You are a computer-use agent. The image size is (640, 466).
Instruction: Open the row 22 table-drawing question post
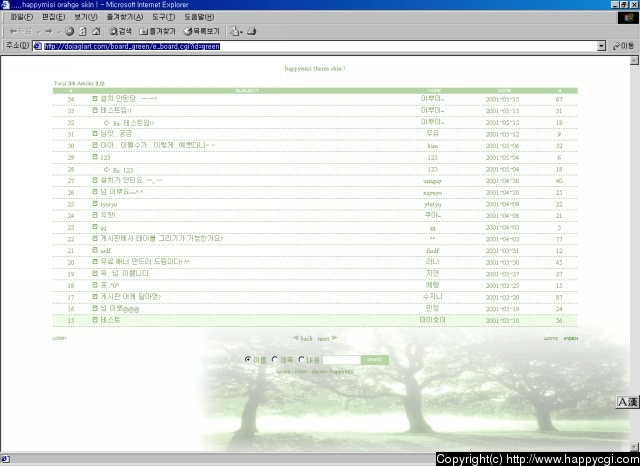(162, 238)
